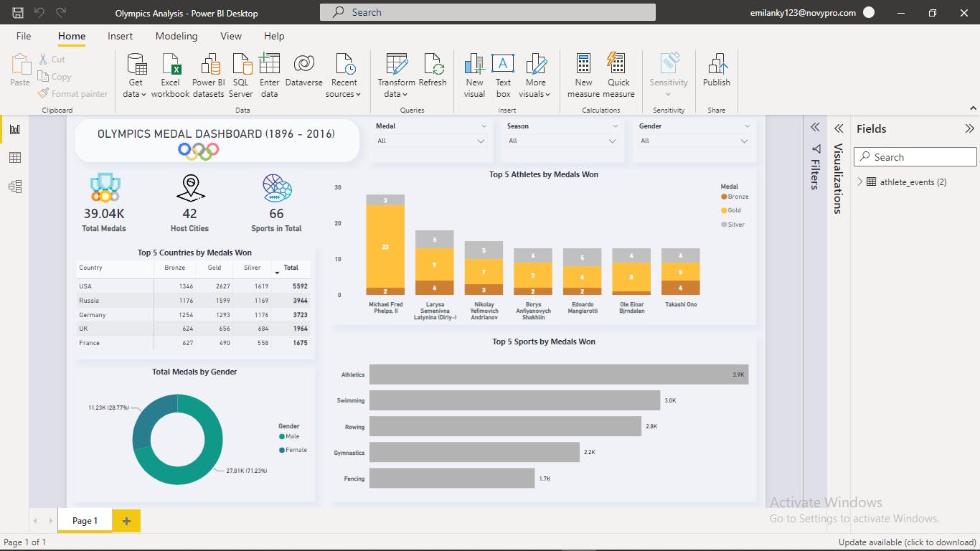Refresh the dataset
Viewport: 980px width, 551px height.
(x=433, y=72)
